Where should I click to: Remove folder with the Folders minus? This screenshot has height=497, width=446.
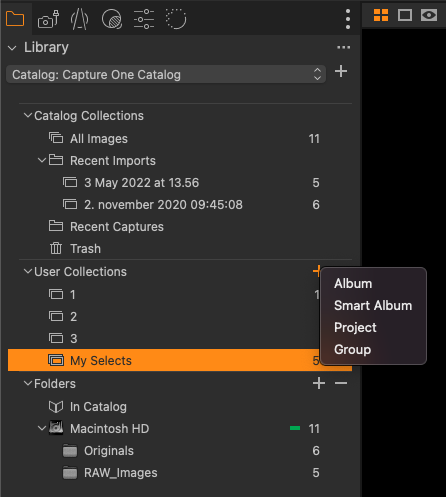tap(341, 383)
